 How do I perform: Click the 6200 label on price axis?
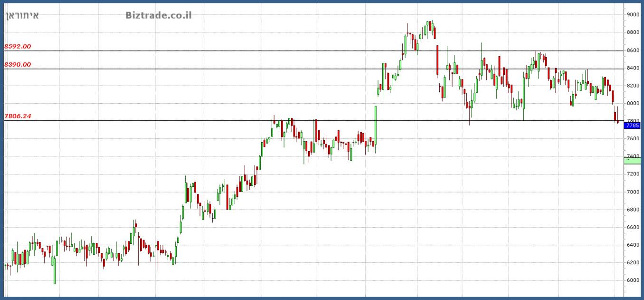[x=633, y=262]
